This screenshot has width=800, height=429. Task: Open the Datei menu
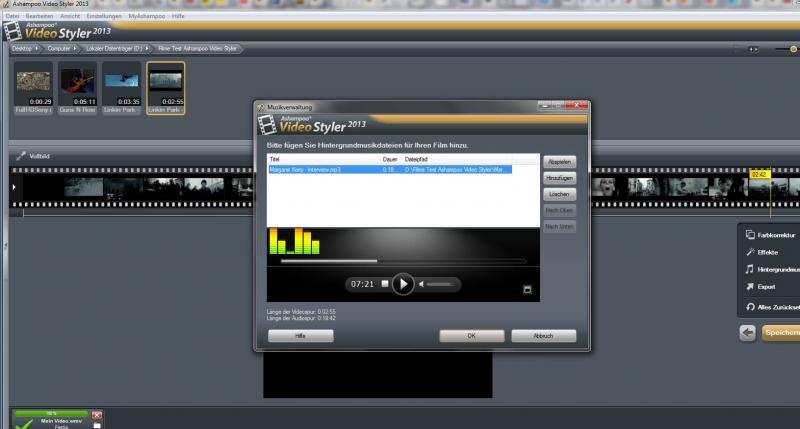click(x=12, y=16)
